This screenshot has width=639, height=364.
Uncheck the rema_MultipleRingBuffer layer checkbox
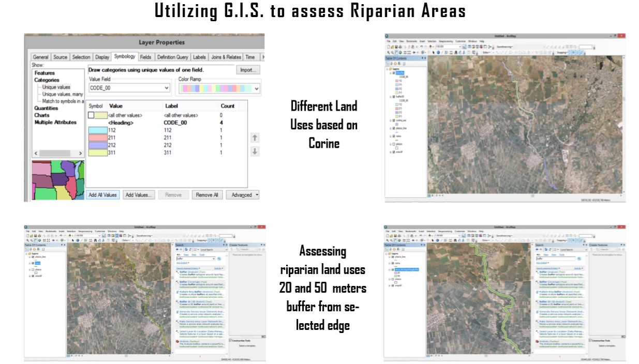[394, 269]
